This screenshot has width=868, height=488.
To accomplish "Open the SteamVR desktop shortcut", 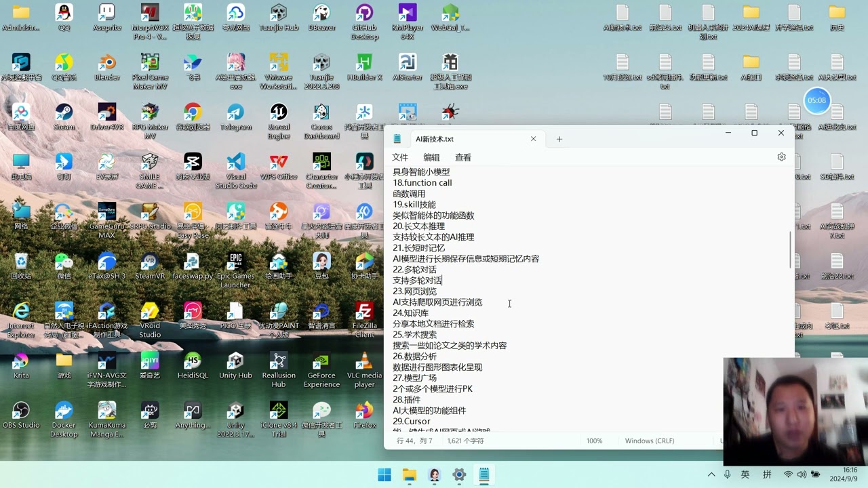I will tap(150, 265).
